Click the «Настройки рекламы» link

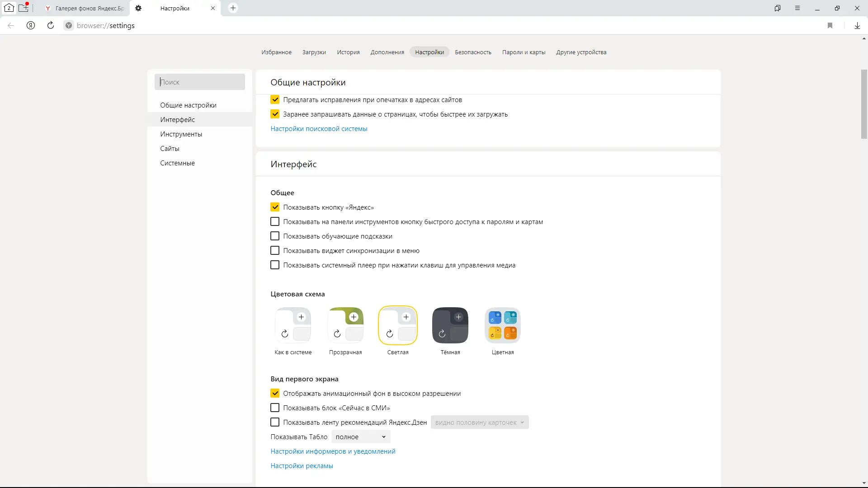point(302,466)
